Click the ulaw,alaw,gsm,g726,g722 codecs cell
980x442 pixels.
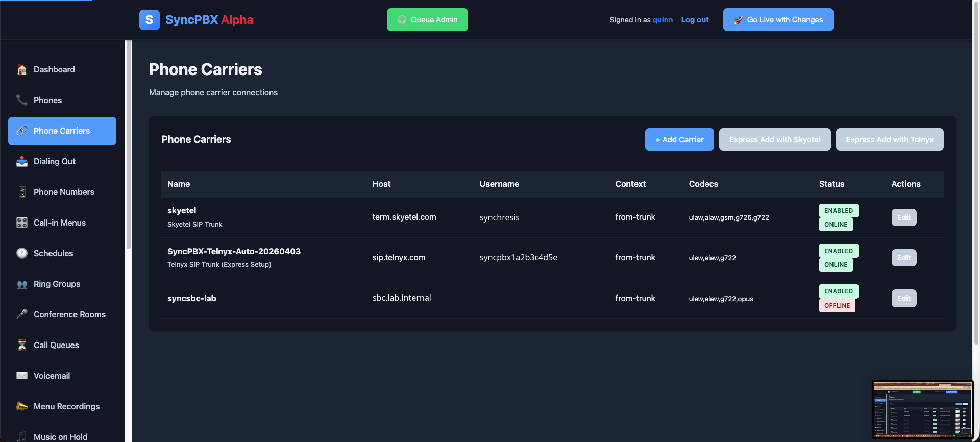pyautogui.click(x=729, y=217)
